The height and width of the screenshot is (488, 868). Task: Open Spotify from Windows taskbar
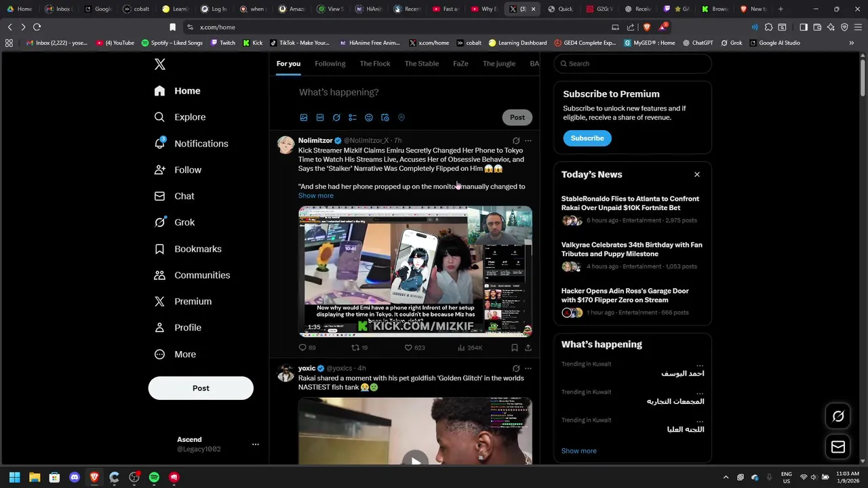(x=154, y=477)
